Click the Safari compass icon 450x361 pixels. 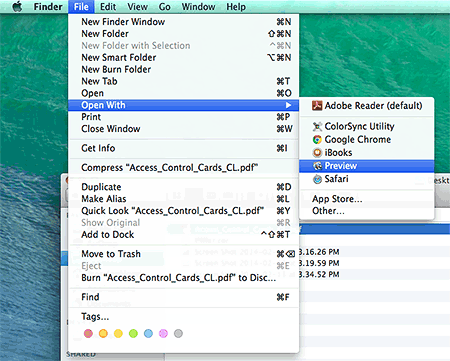(x=317, y=179)
